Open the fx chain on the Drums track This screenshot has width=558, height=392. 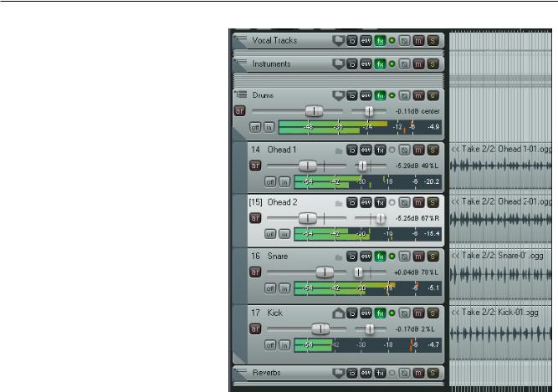point(380,95)
